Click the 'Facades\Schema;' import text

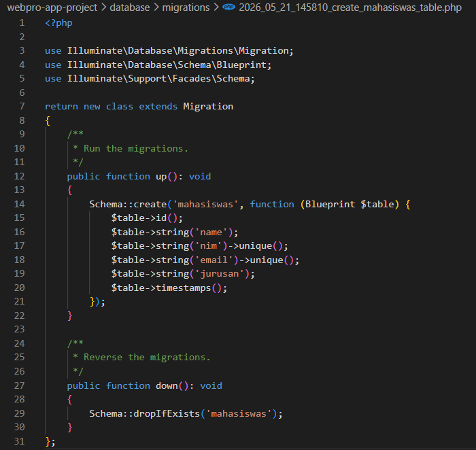click(x=214, y=79)
